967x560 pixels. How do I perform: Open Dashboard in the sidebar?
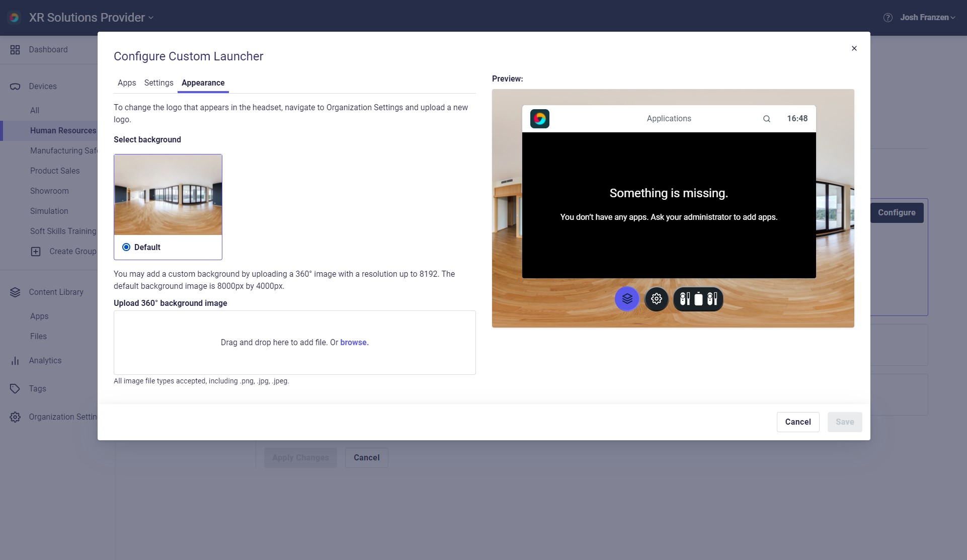48,50
